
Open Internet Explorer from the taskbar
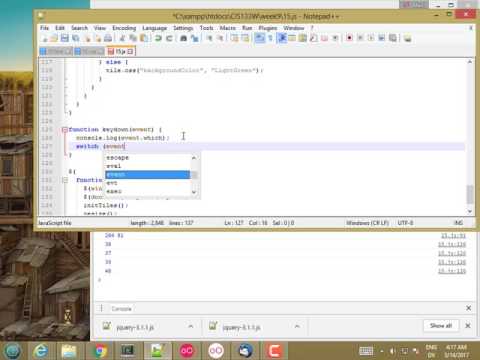[x=41, y=351]
